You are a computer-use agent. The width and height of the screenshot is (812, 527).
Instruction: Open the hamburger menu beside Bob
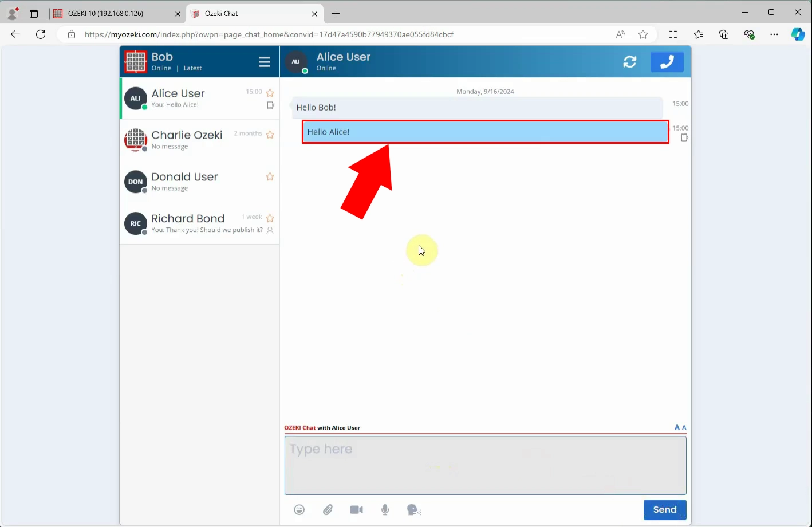(x=264, y=62)
